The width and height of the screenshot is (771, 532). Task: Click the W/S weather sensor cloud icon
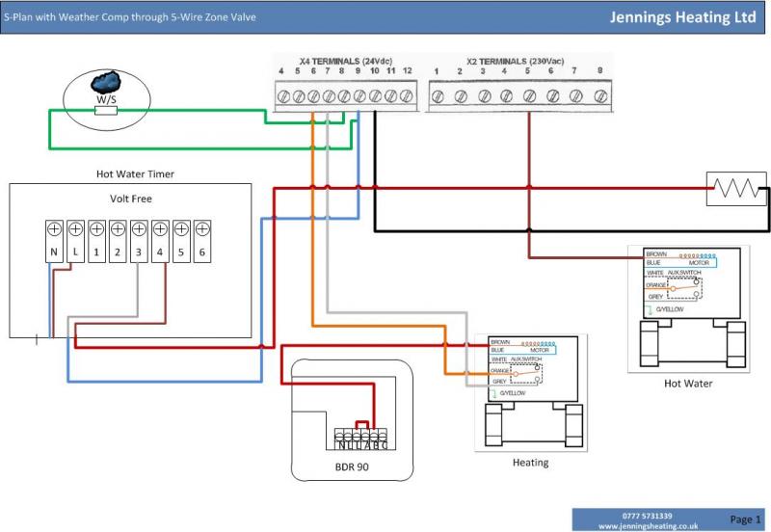point(105,80)
